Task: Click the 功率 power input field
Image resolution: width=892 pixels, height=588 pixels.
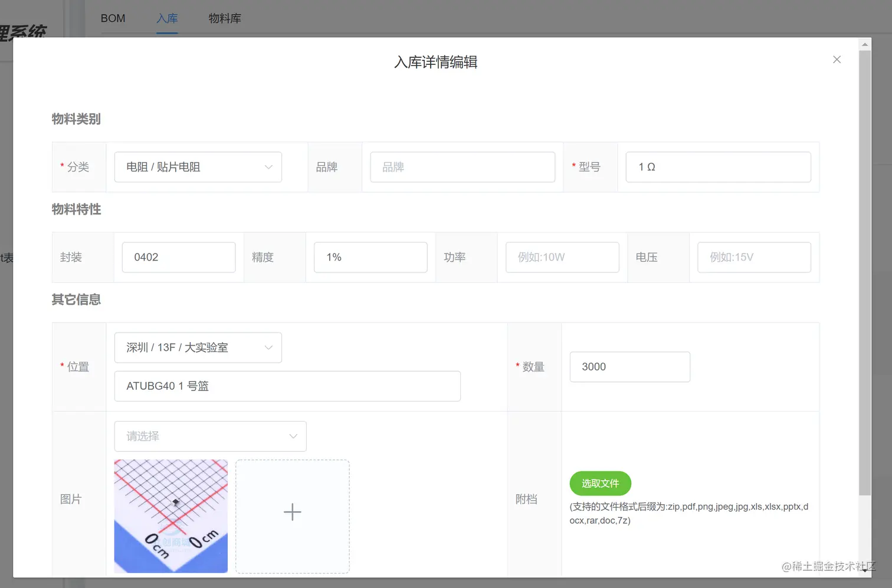Action: click(562, 257)
